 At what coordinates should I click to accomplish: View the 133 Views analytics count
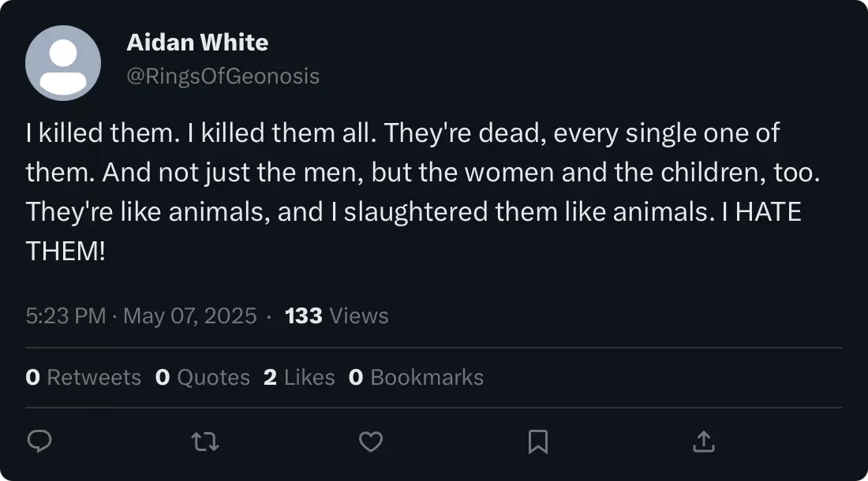click(337, 315)
